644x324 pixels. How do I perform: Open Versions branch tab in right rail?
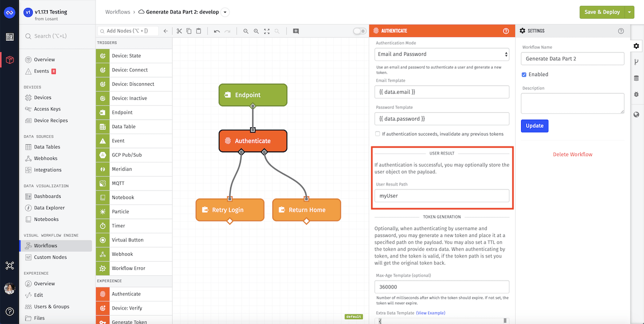636,62
